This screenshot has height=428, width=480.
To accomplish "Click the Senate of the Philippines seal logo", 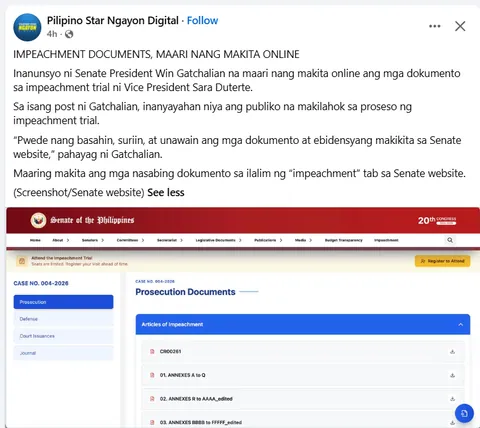I will tap(38, 220).
